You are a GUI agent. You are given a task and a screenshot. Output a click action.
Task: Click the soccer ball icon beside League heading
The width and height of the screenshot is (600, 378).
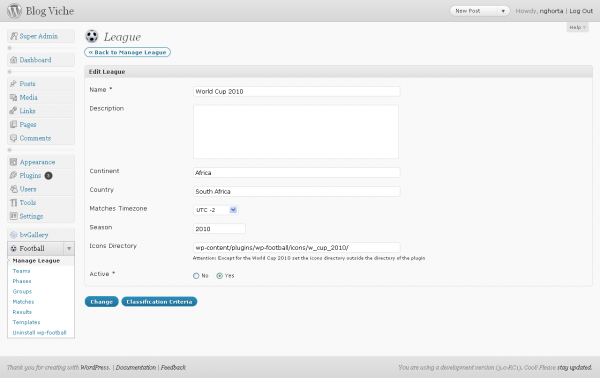pyautogui.click(x=92, y=36)
